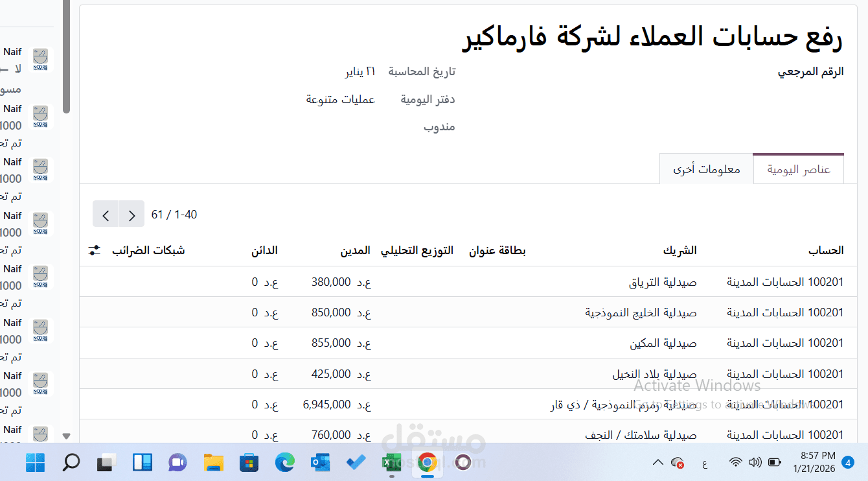Open Outlook from taskbar
868x481 pixels.
(x=320, y=463)
